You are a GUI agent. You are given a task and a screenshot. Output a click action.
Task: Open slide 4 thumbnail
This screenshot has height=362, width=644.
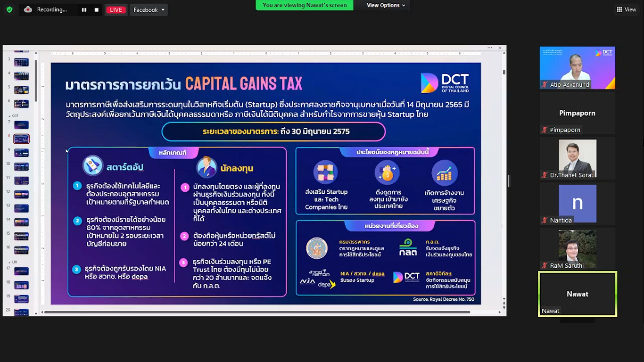coord(21,76)
